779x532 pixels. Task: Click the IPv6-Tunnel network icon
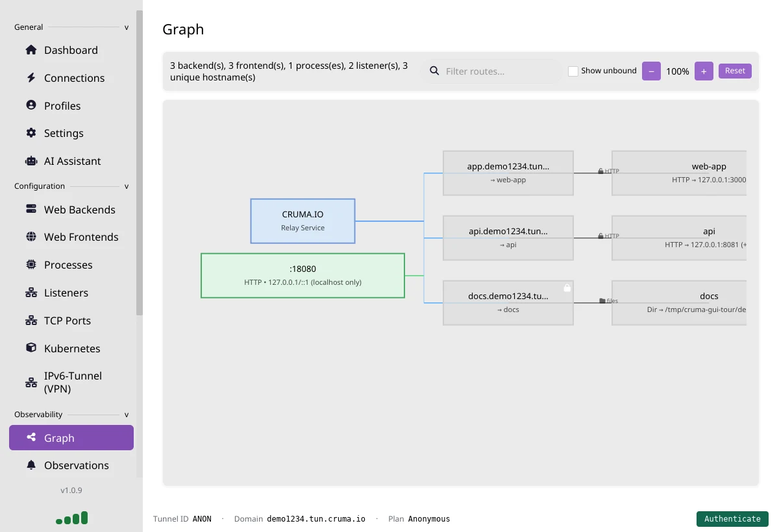(x=31, y=382)
